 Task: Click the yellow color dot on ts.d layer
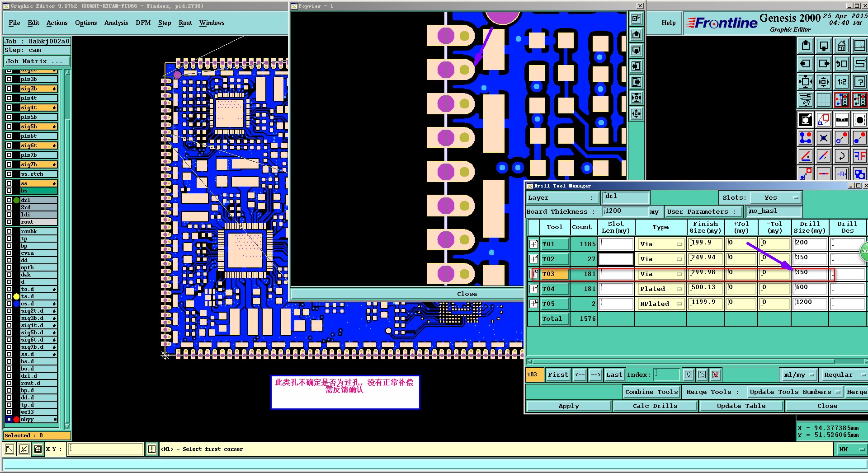16,296
